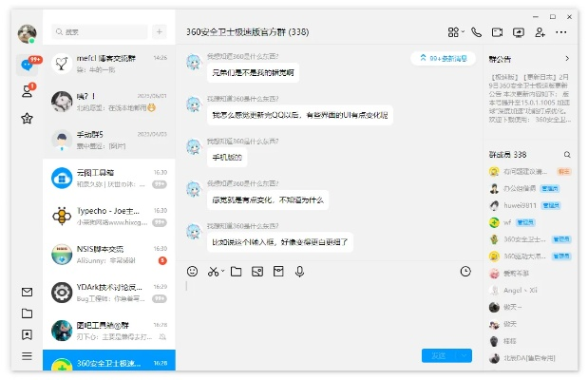This screenshot has width=588, height=380.
Task: Click the scissors screenshot tool
Action: (213, 272)
